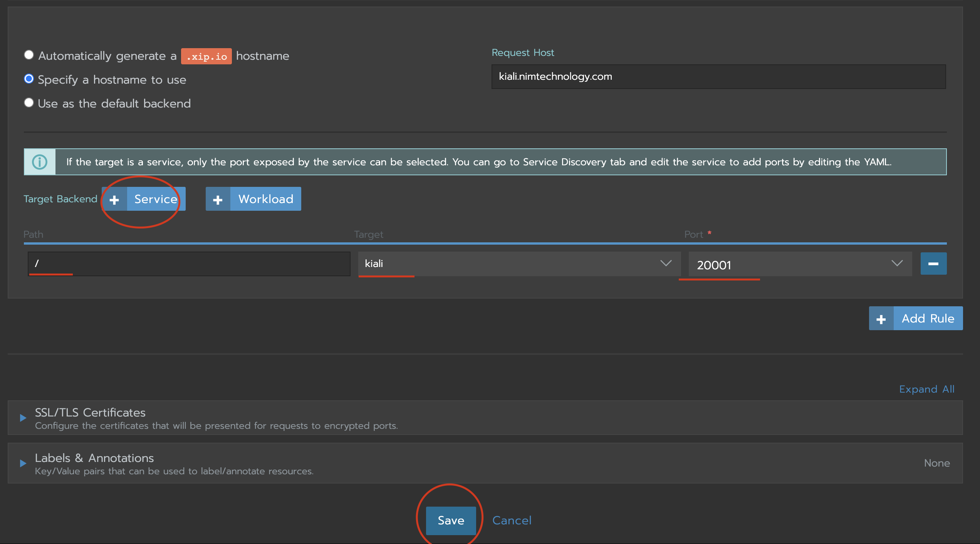The width and height of the screenshot is (980, 544).
Task: Select Automatically generate a hostname option
Action: [29, 55]
